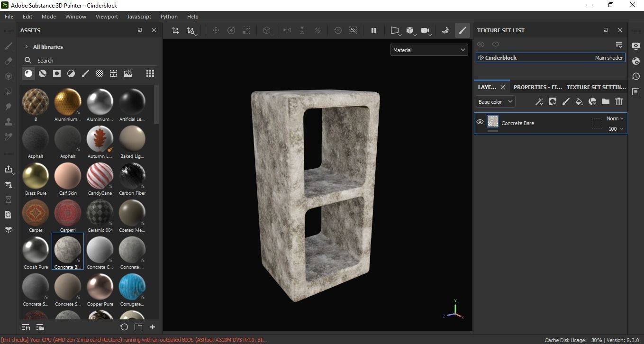Open the 3D view mode cube dropdown
Screen dimensions: 644x344
coord(411,30)
